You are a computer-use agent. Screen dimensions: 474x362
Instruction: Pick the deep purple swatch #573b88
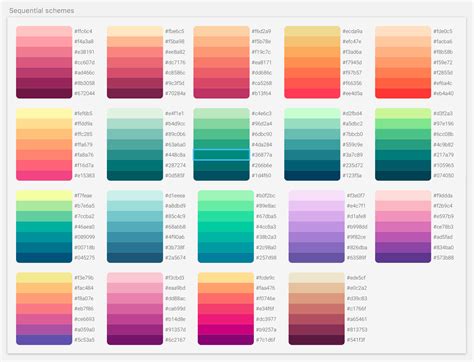403,258
